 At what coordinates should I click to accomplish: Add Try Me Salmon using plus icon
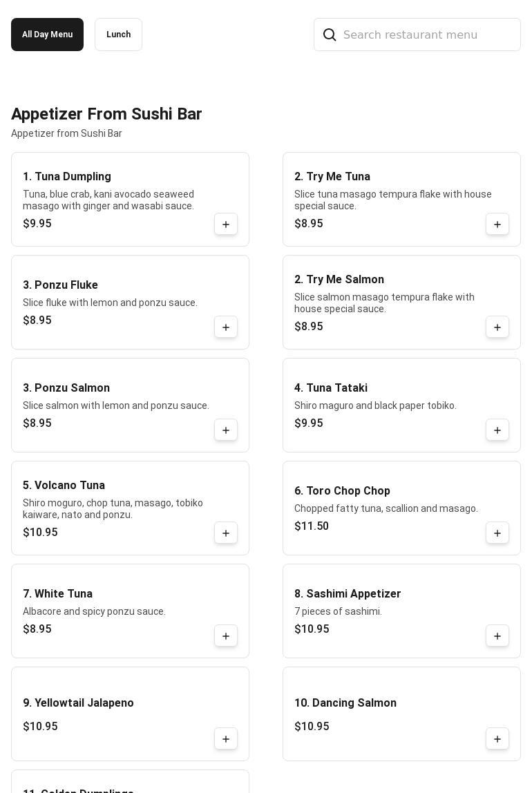[x=497, y=327]
